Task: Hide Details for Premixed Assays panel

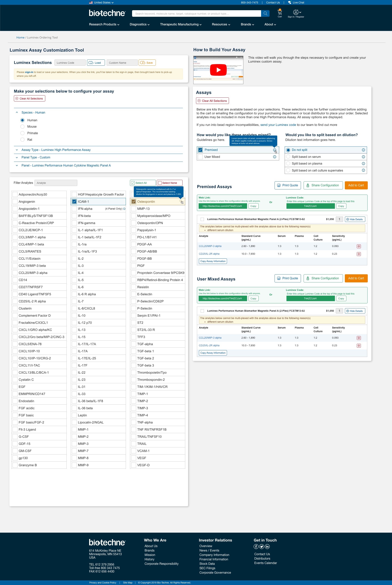Action: [355, 219]
